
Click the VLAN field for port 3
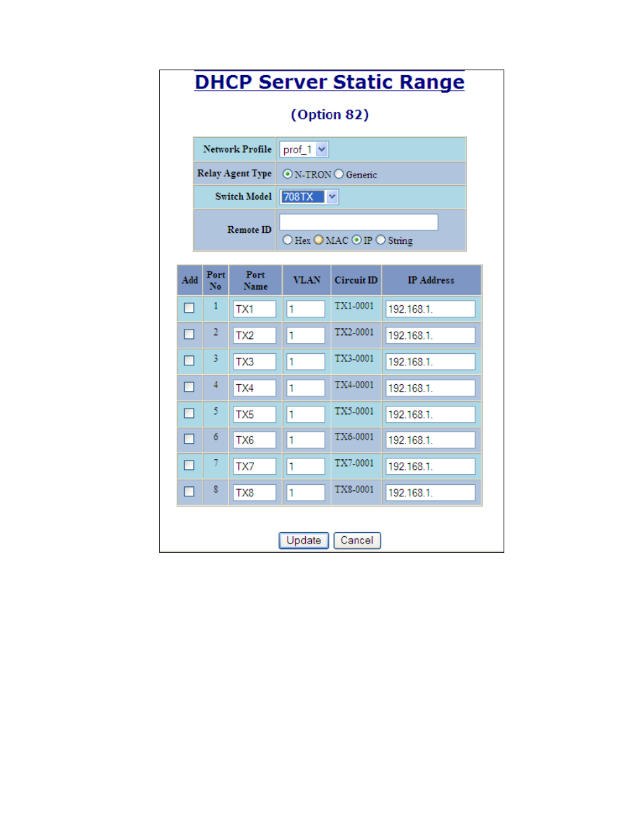(306, 362)
